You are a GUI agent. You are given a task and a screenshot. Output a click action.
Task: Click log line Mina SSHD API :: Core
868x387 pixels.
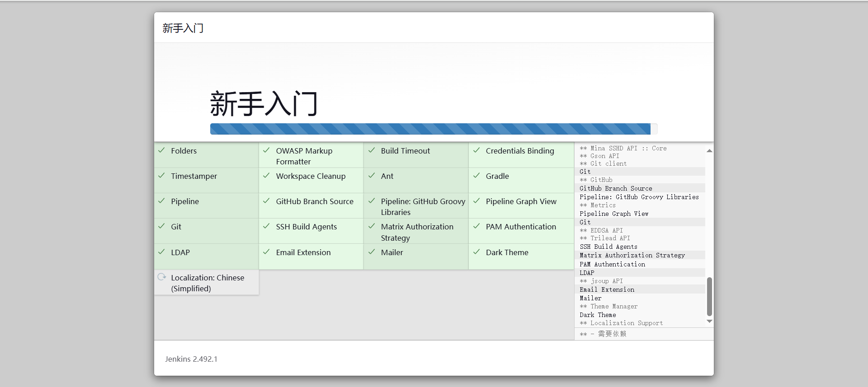pos(623,148)
